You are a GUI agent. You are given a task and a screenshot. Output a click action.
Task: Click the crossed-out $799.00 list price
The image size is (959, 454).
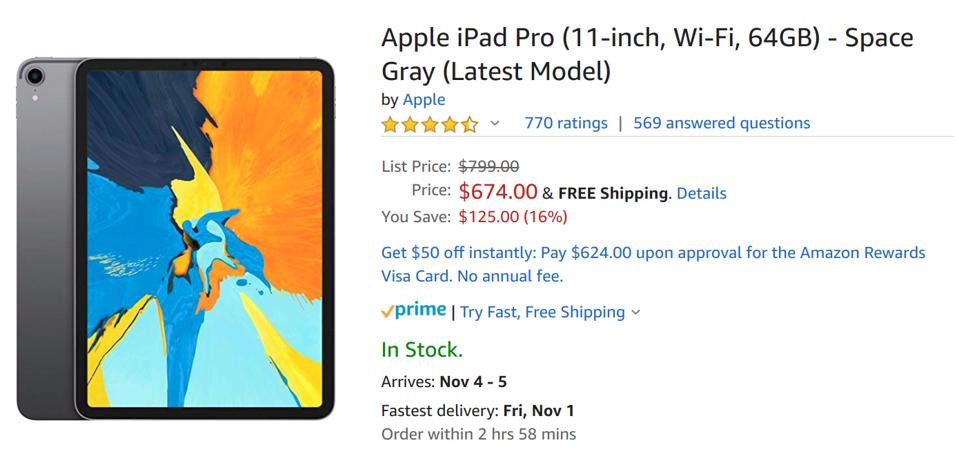tap(488, 166)
